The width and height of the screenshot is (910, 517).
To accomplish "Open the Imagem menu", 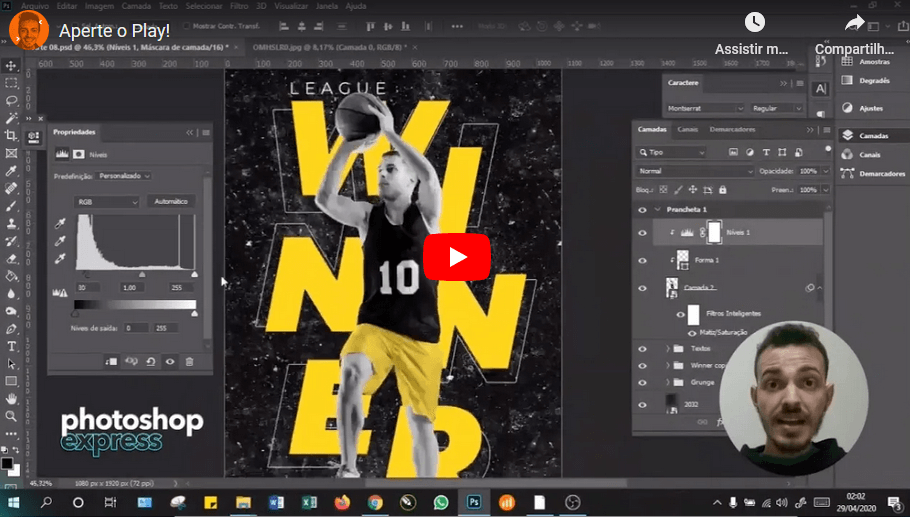I will (x=99, y=6).
